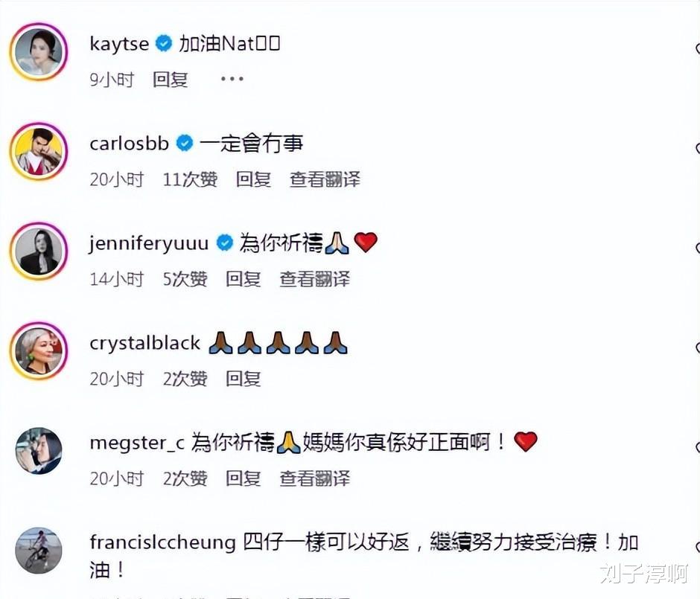Open carlosbb's profile avatar
This screenshot has height=599, width=700.
point(39,151)
